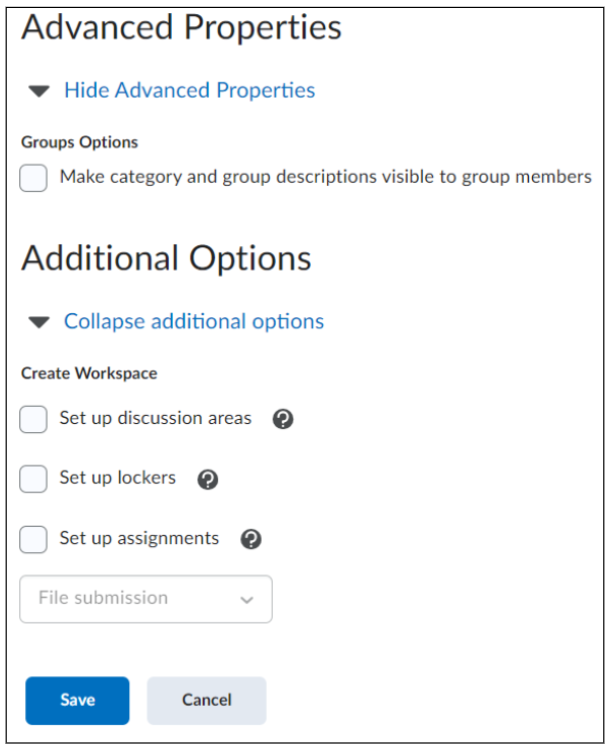The width and height of the screenshot is (609, 750).
Task: Cancel the changes
Action: (207, 700)
